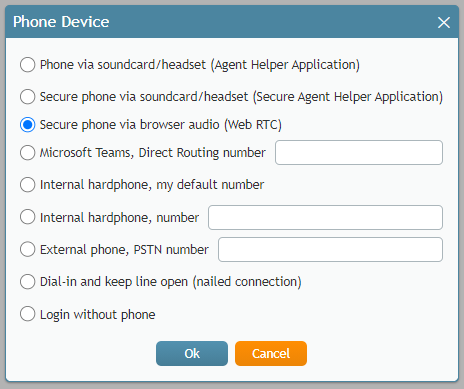This screenshot has width=464, height=389.
Task: Select Secure phone via browser audio radio
Action: click(27, 125)
